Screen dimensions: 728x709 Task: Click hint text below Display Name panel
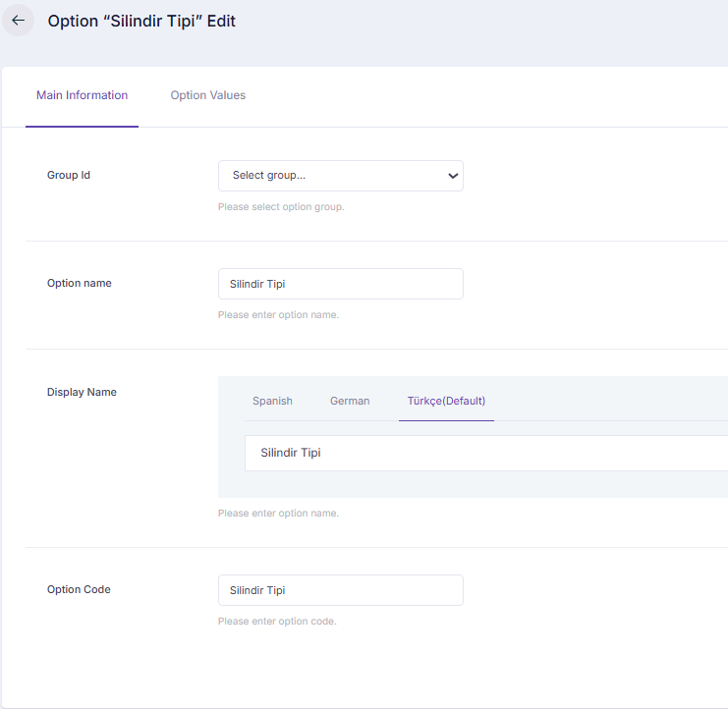[278, 514]
